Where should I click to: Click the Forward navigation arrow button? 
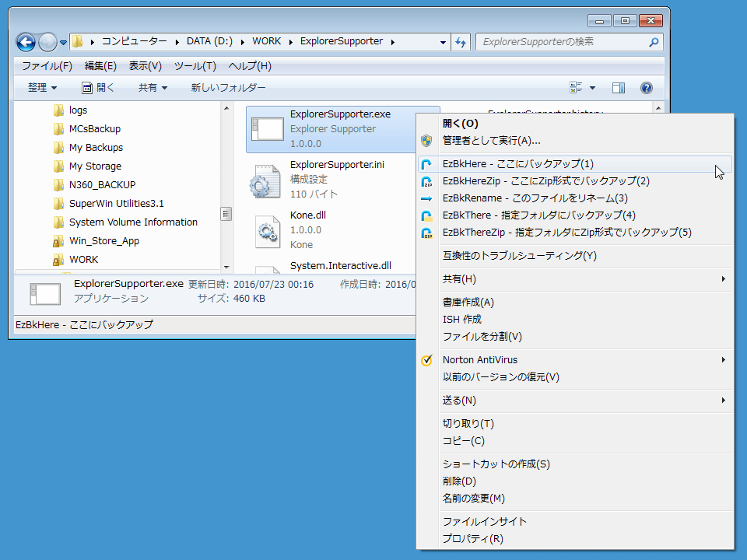tap(47, 42)
